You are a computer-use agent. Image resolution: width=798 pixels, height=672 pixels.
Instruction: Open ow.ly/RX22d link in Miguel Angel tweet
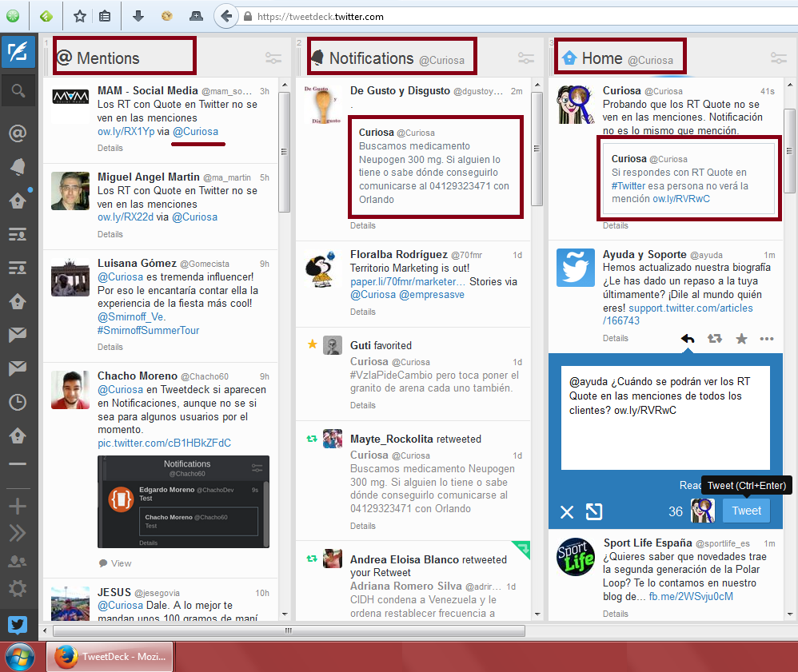tap(126, 217)
